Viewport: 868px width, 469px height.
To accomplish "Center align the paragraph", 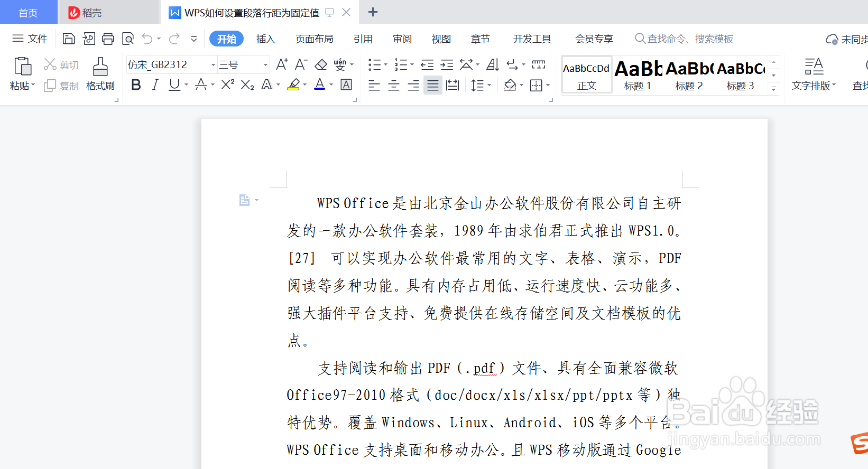I will pyautogui.click(x=394, y=85).
